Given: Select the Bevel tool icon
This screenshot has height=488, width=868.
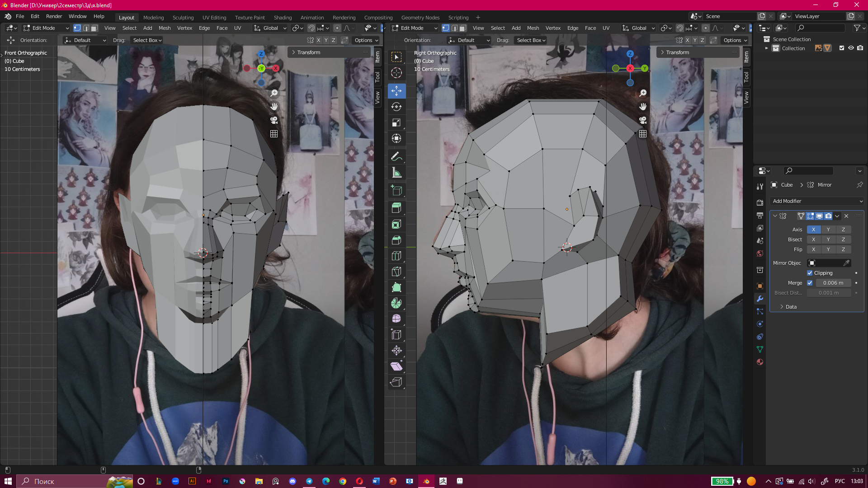Looking at the screenshot, I should [396, 240].
